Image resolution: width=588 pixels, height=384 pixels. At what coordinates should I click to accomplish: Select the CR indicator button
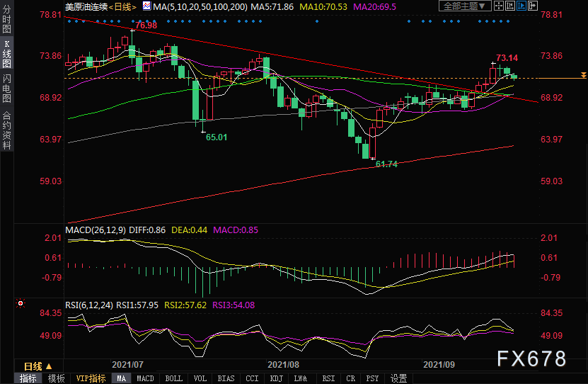tap(351, 378)
